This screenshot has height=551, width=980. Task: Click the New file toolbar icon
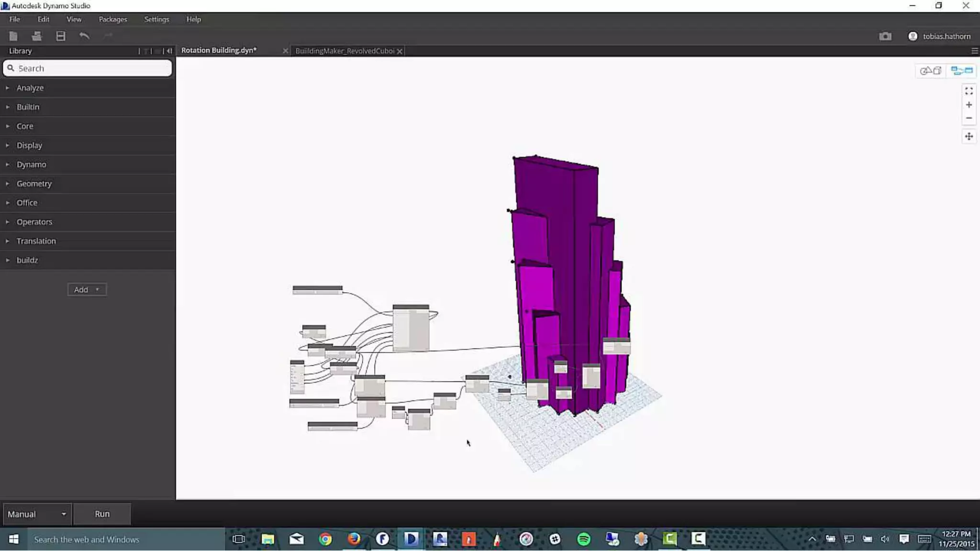click(13, 36)
